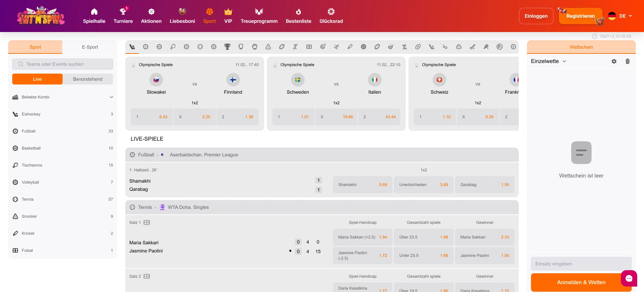Switch to Bevorstehend events filter

pyautogui.click(x=88, y=79)
